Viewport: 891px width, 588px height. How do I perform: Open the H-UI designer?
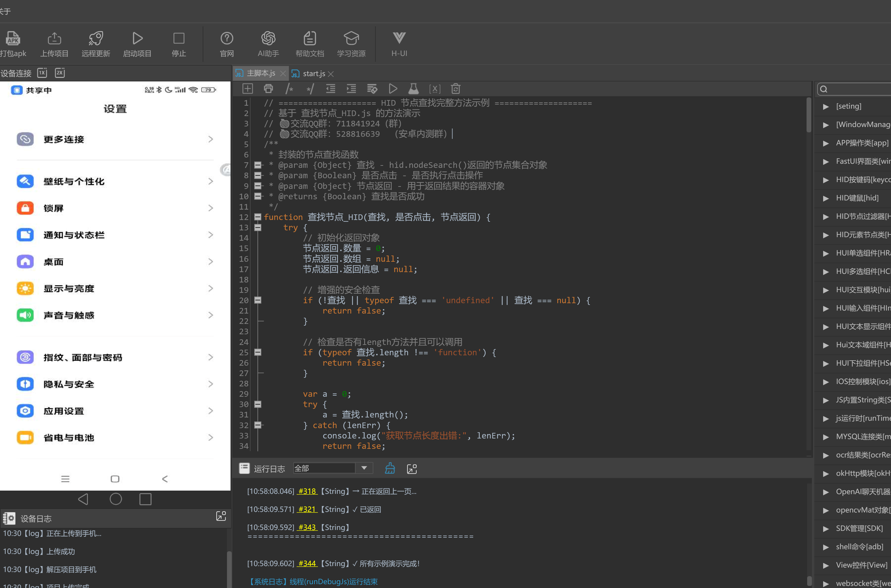coord(399,44)
